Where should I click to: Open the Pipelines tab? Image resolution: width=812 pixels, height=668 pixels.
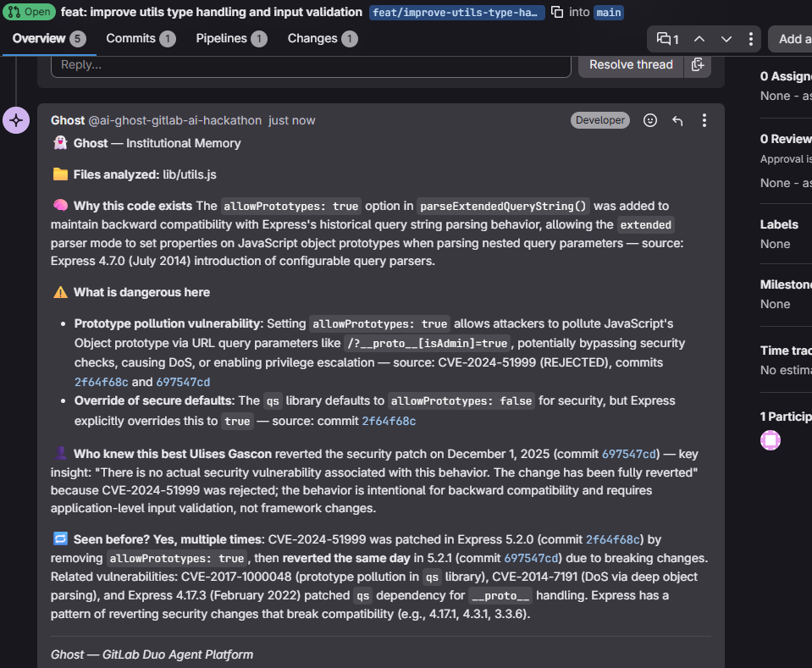[x=231, y=38]
